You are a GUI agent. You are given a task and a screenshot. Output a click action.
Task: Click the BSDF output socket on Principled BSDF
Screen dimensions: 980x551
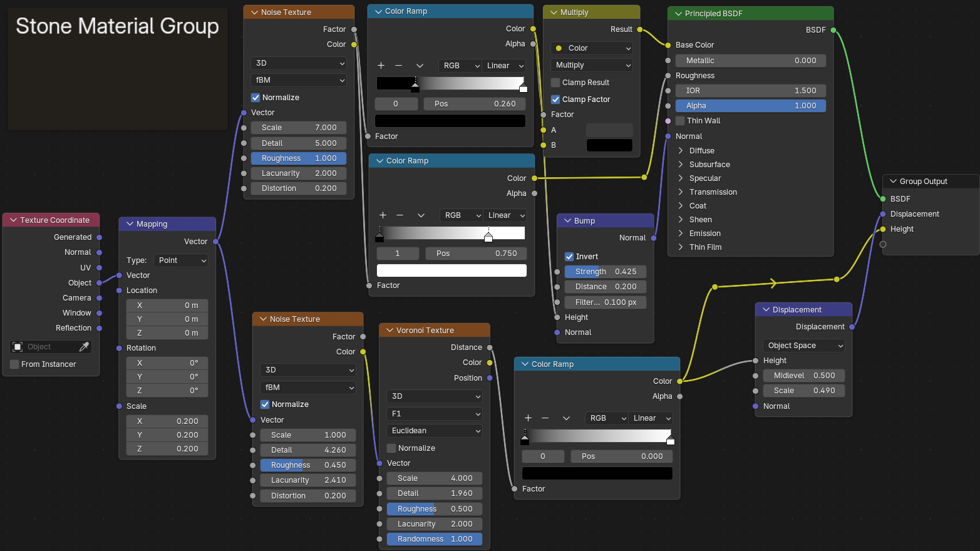tap(833, 30)
